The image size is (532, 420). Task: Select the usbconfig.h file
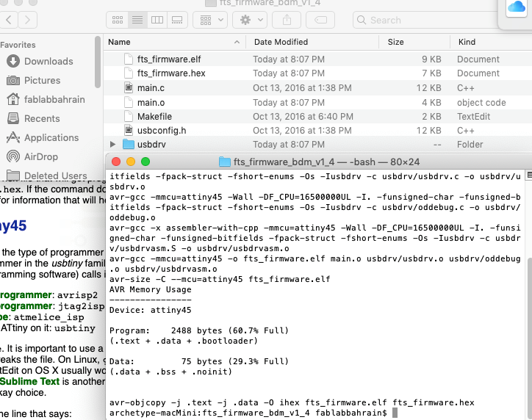[x=317, y=131]
